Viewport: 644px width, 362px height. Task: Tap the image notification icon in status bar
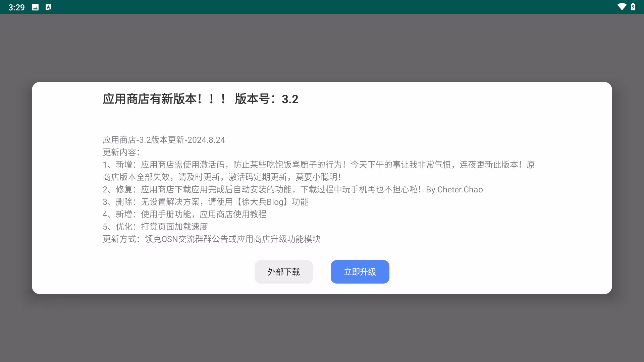click(35, 7)
